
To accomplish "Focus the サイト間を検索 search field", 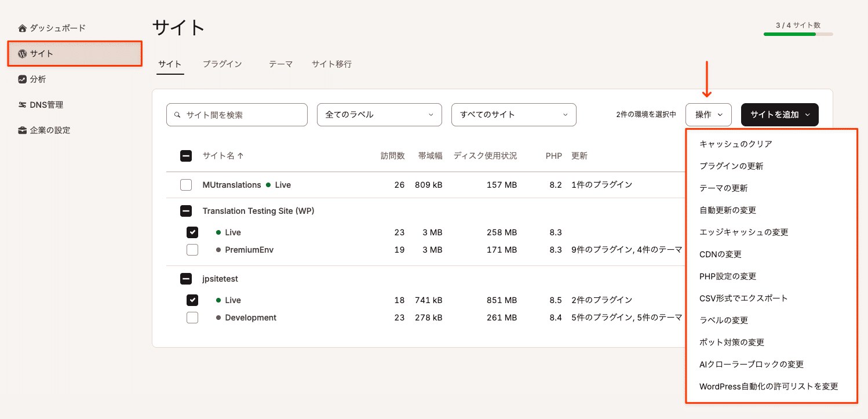I will pos(237,115).
